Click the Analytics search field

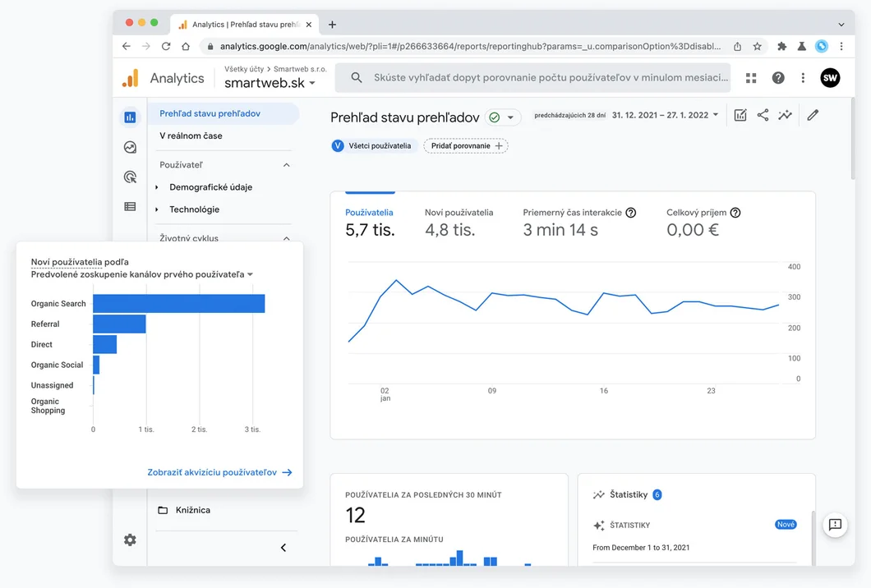(532, 78)
